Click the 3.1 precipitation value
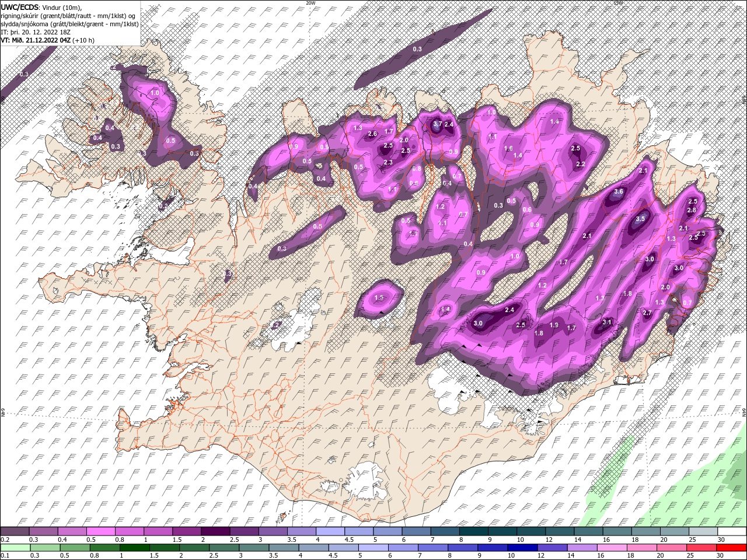This screenshot has height=560, width=747. tap(606, 322)
